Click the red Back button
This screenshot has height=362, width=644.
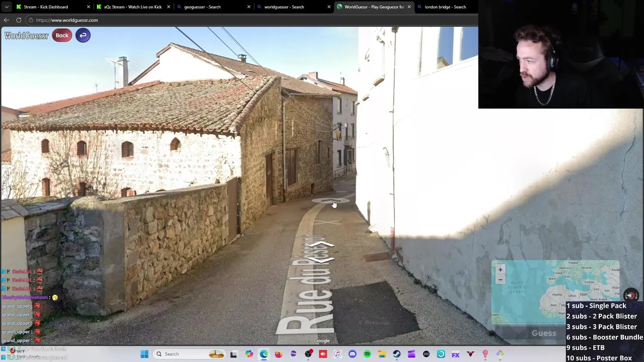coord(62,35)
